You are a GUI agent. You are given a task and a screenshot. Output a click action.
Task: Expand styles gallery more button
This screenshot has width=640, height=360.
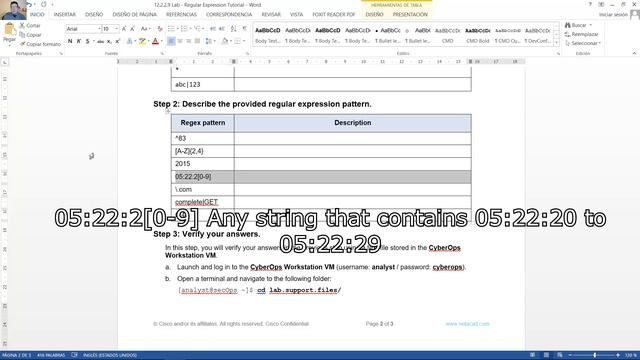click(556, 42)
